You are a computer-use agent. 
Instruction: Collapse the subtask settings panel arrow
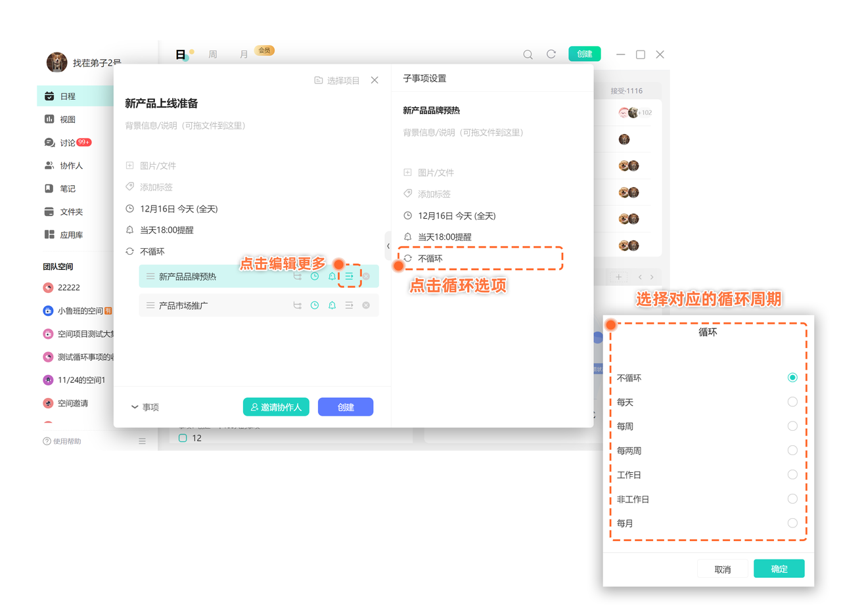(x=388, y=246)
